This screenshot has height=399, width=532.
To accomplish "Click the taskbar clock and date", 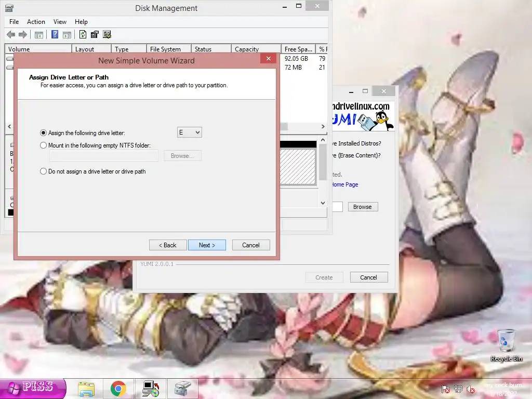I will (503, 390).
